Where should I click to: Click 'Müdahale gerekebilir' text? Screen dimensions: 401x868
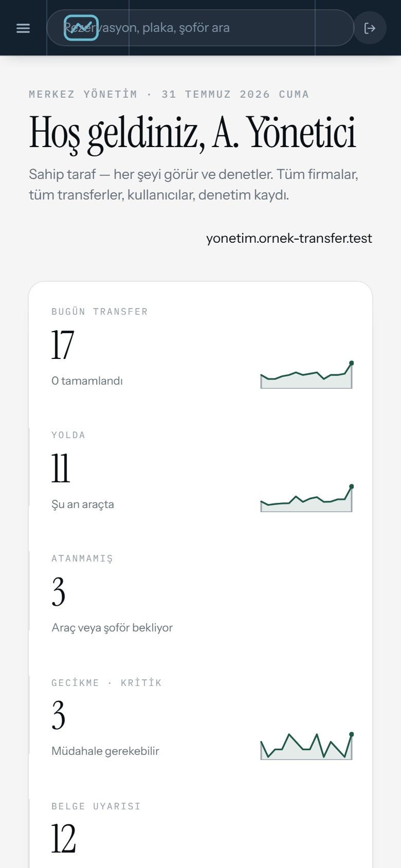click(x=105, y=751)
